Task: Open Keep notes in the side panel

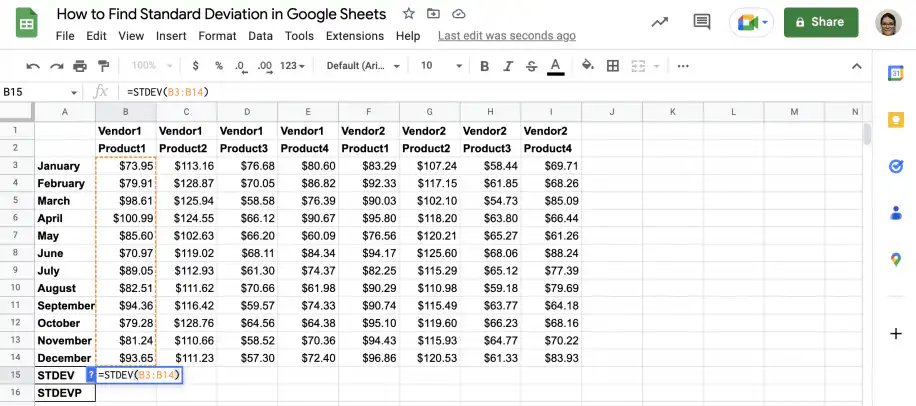Action: (896, 120)
